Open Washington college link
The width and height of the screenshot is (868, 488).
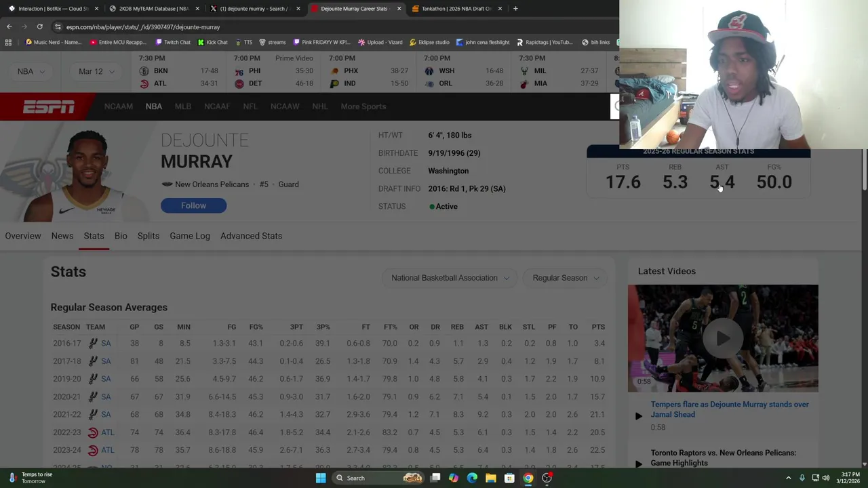click(x=448, y=171)
